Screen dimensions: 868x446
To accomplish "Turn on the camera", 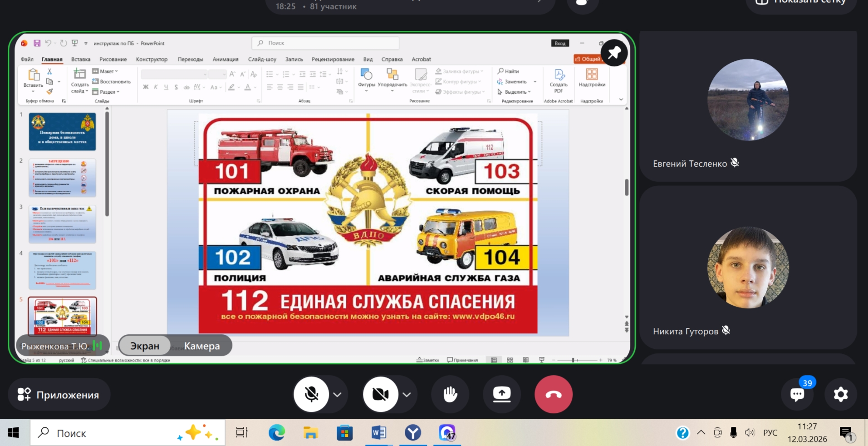I will click(380, 394).
